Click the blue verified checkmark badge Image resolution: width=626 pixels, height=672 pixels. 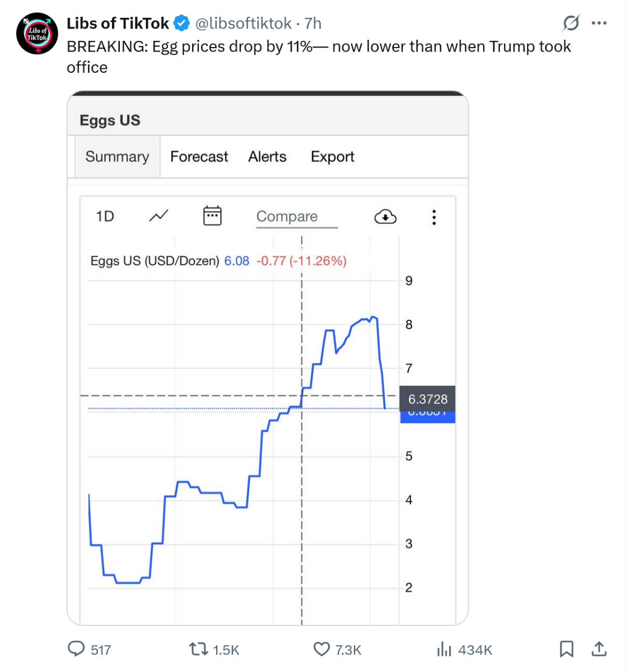[181, 24]
